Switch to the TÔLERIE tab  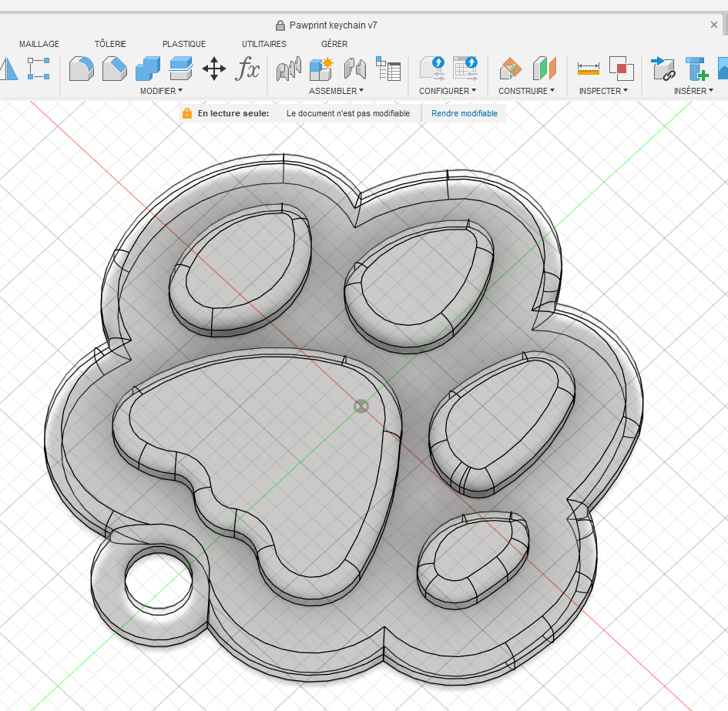[110, 44]
